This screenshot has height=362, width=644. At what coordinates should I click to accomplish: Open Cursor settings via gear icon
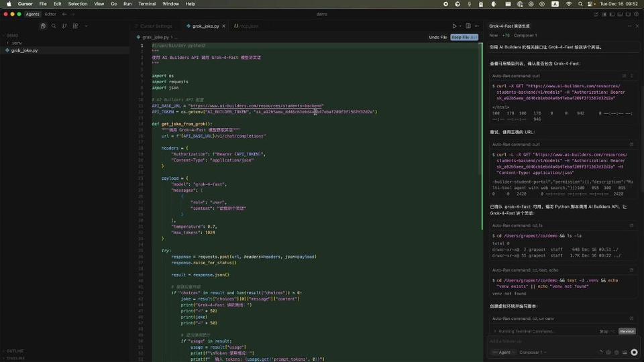(636, 14)
